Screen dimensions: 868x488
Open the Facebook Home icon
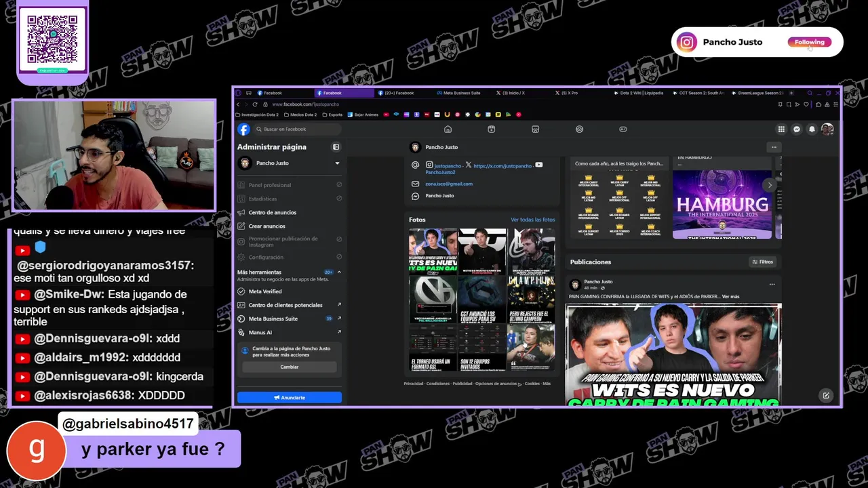[x=448, y=129]
